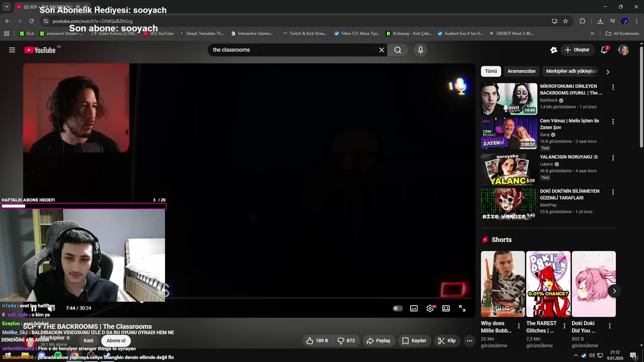Open the All Bookmarks folder
644x362 pixels.
[622, 34]
